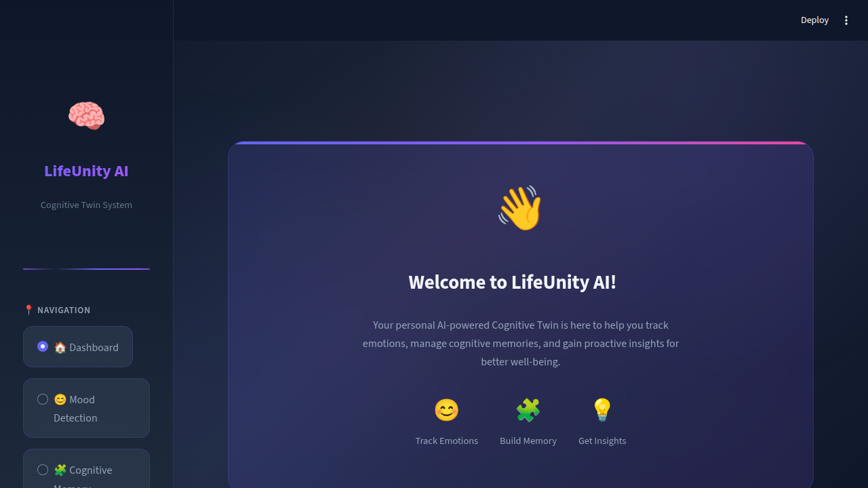Click the LifeUnity AI sidebar title

coord(86,171)
